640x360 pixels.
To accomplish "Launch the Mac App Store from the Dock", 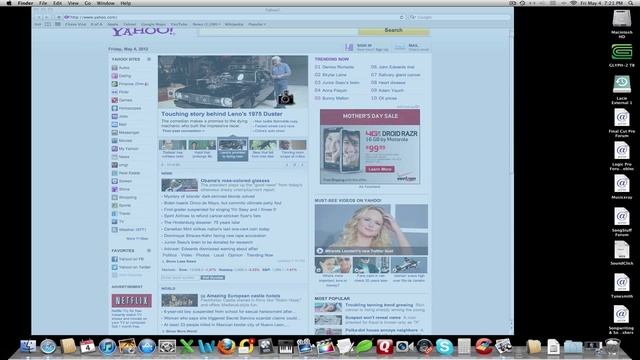I will (x=147, y=347).
